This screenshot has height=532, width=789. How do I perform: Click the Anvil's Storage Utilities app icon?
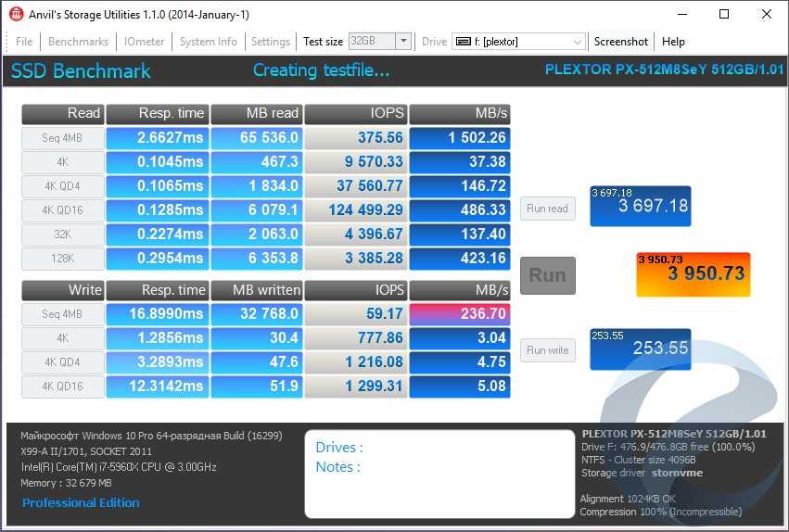[x=16, y=14]
